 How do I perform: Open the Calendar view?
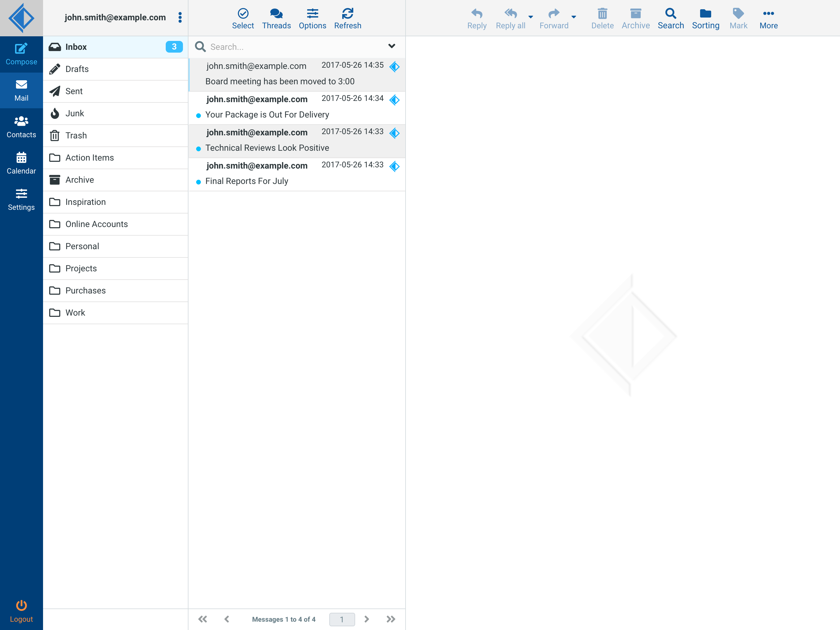click(21, 163)
